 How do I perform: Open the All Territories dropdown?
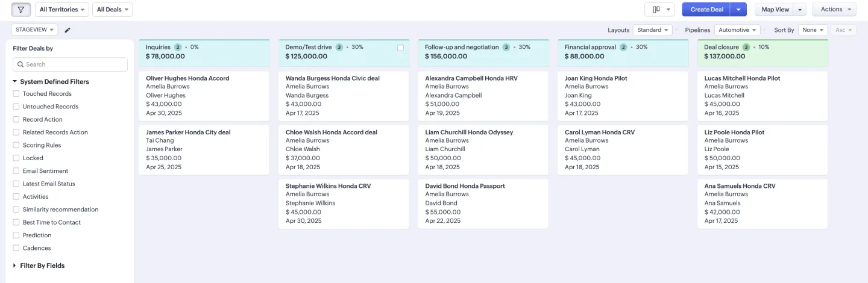pyautogui.click(x=61, y=10)
